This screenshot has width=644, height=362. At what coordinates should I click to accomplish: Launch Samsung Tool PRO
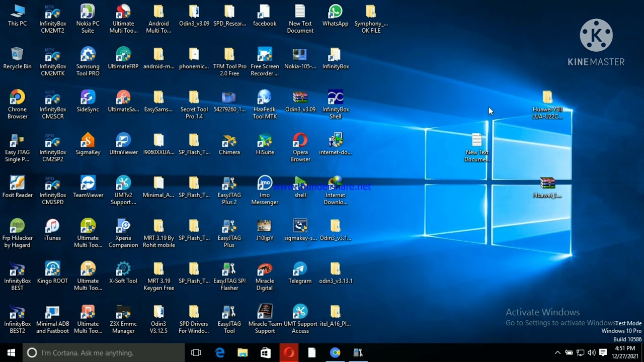(x=88, y=62)
